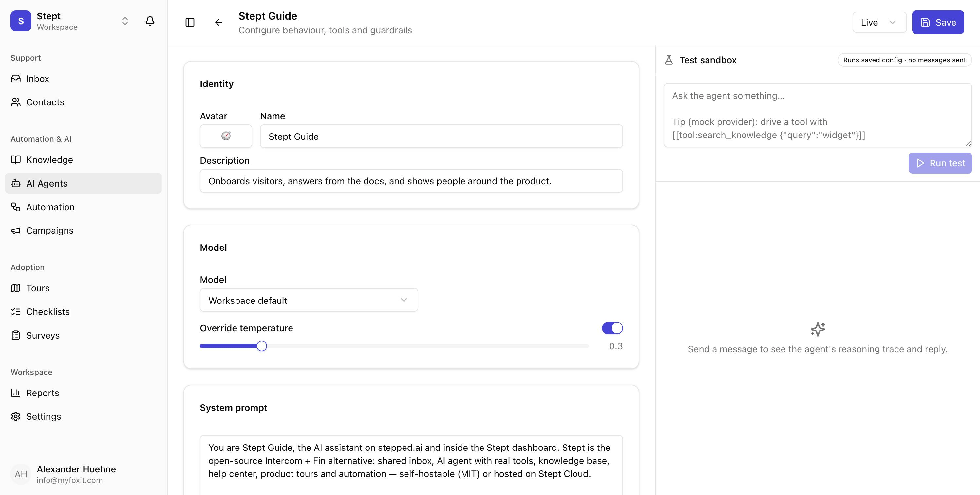Viewport: 980px width, 495px height.
Task: Click the Campaigns megaphone icon
Action: click(x=16, y=231)
